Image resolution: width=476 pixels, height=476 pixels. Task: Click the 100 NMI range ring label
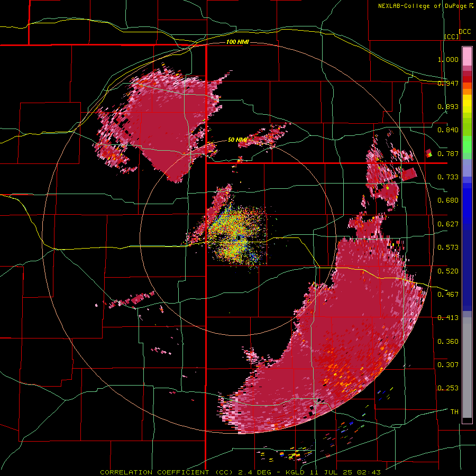(237, 42)
